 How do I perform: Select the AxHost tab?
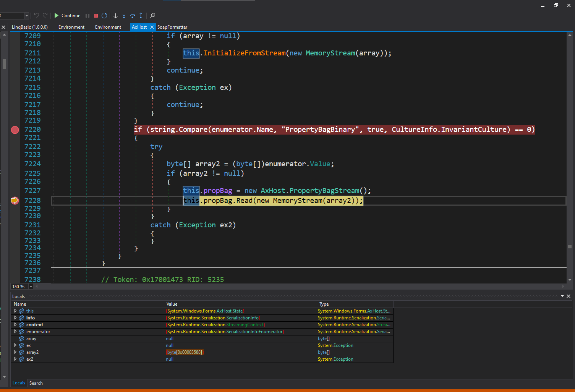(x=139, y=27)
